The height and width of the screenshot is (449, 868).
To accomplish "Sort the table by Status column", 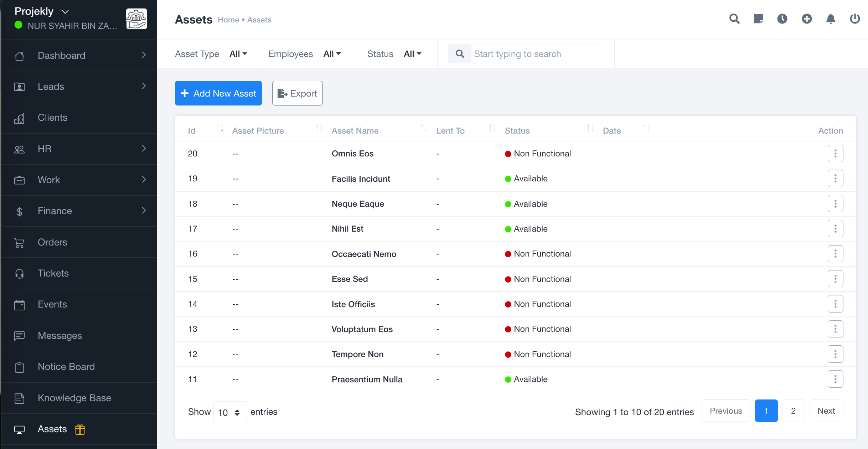I will [590, 128].
